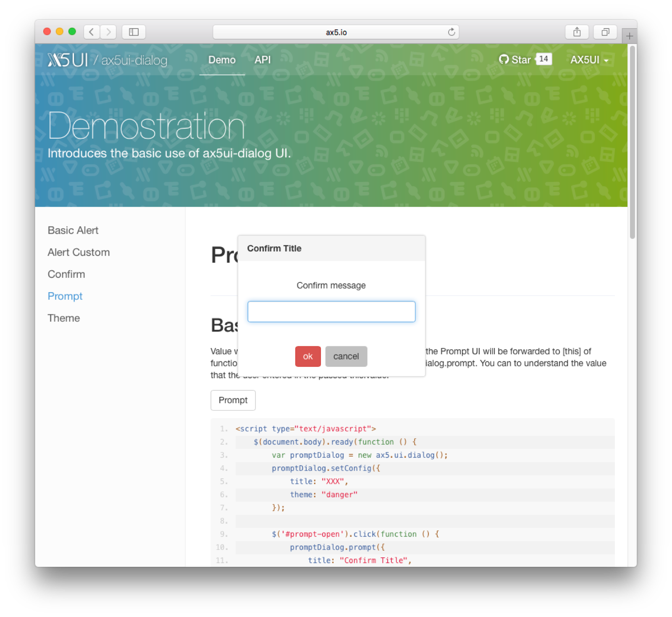Click the Confirm Title dialog header
672x617 pixels.
331,248
